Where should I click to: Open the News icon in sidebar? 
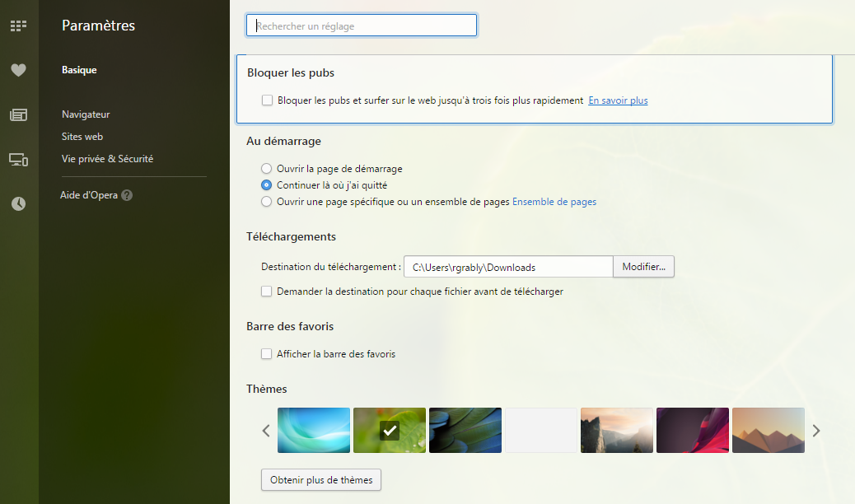[18, 115]
